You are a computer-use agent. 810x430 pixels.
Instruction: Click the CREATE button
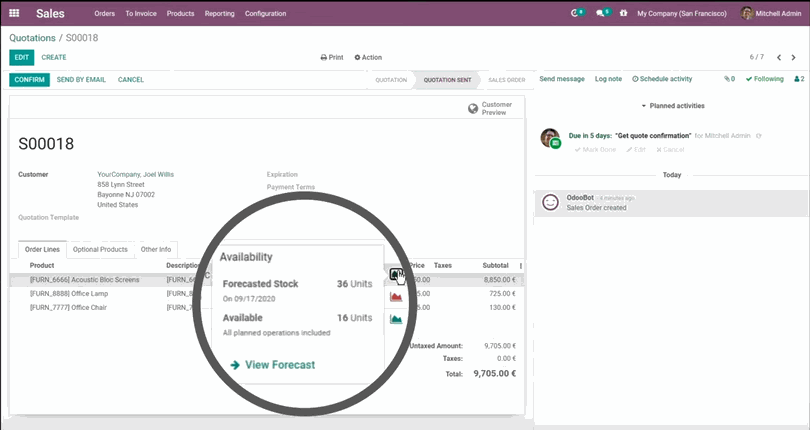pyautogui.click(x=54, y=57)
